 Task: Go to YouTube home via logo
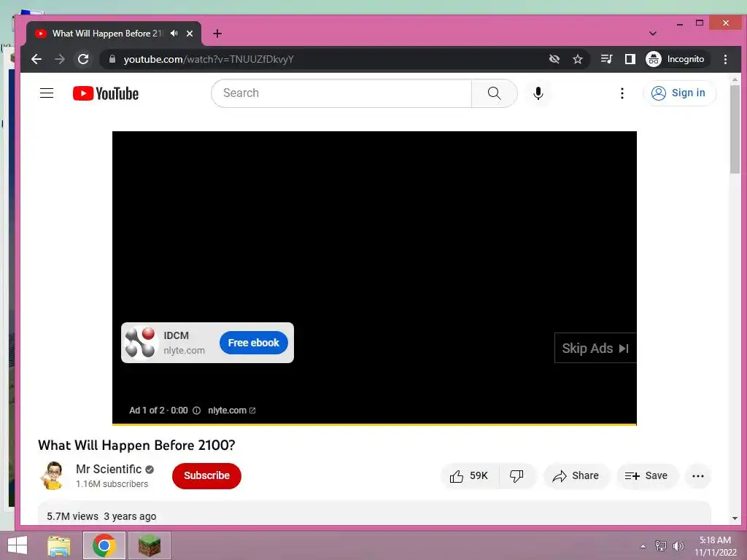(x=106, y=93)
